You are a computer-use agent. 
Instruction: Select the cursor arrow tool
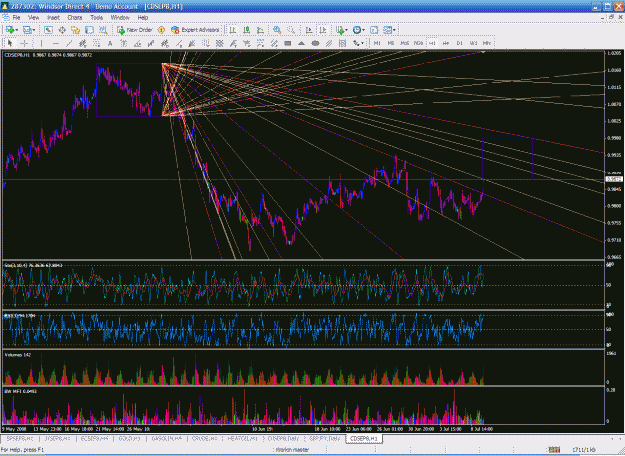10,43
